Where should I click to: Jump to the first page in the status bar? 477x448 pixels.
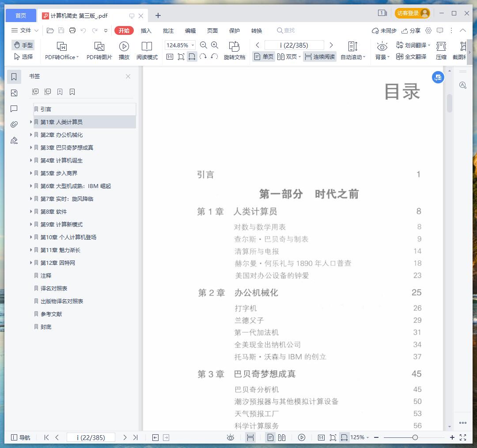pyautogui.click(x=46, y=437)
